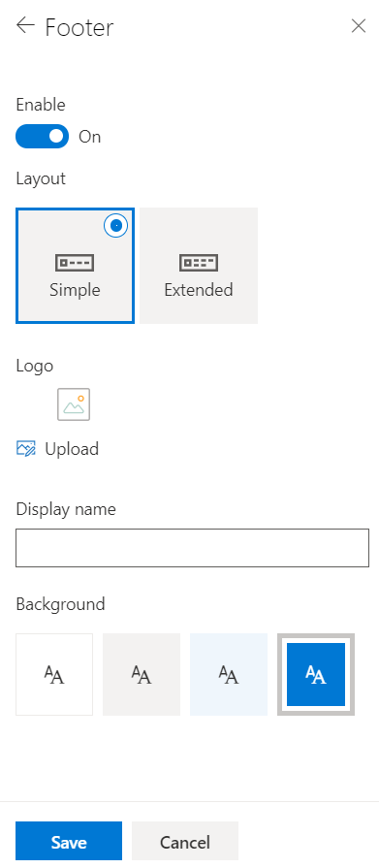Save the footer settings
379x868 pixels.
tap(69, 842)
